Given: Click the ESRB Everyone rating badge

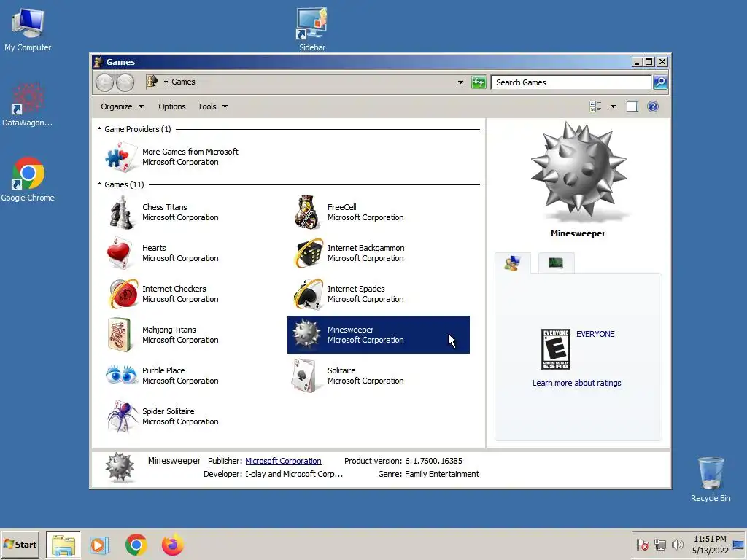Looking at the screenshot, I should point(555,349).
